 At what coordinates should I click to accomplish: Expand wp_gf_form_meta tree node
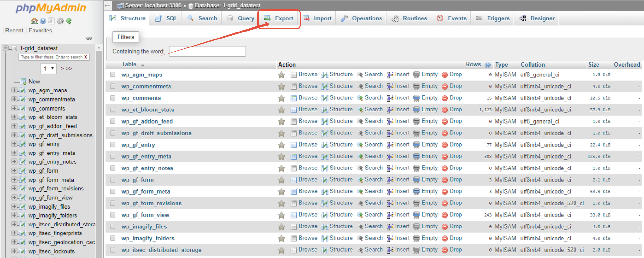click(x=14, y=180)
